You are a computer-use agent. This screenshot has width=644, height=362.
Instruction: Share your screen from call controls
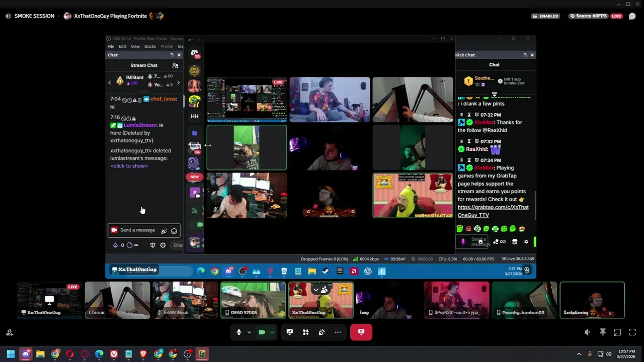click(289, 332)
